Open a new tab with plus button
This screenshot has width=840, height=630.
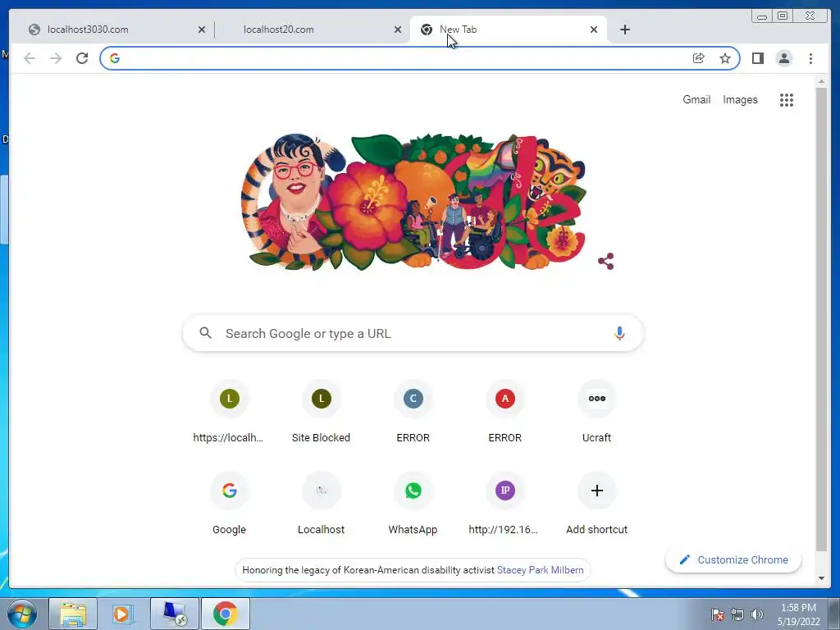pos(624,30)
